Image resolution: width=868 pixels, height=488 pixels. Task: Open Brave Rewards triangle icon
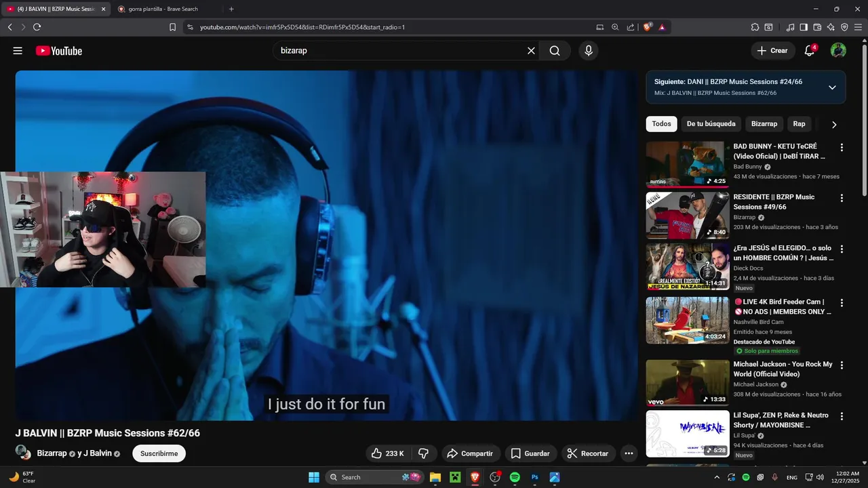coord(661,27)
